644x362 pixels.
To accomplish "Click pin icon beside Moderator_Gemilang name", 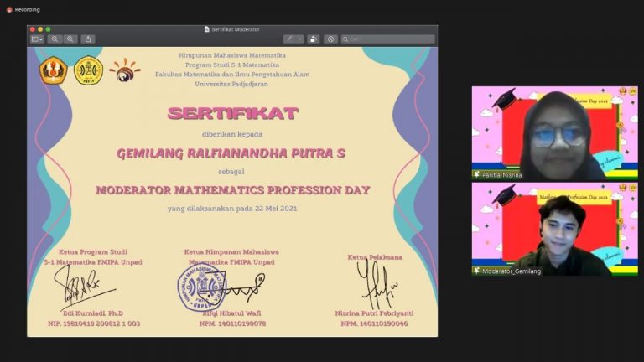I will click(476, 271).
